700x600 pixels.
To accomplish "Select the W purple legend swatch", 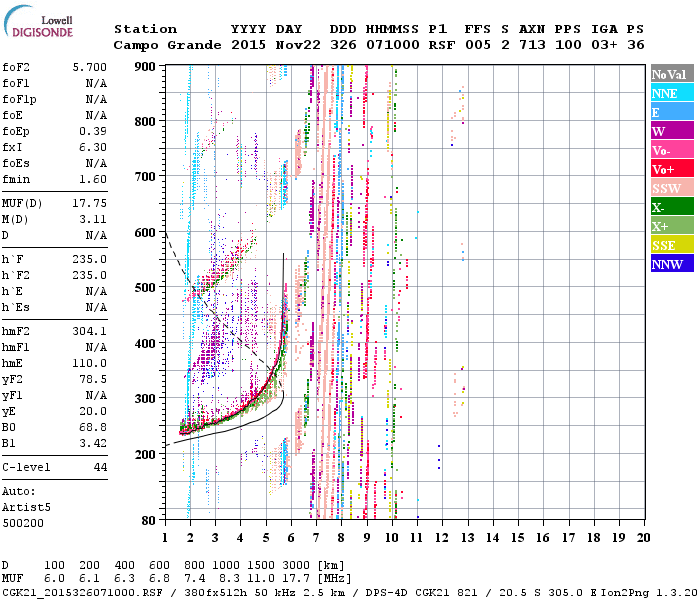I will pyautogui.click(x=672, y=130).
